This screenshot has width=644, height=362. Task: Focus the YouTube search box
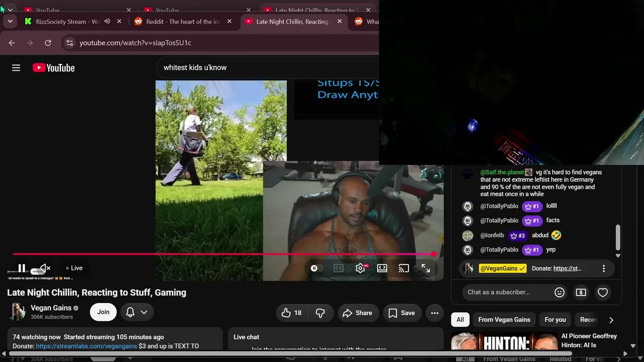coord(267,68)
